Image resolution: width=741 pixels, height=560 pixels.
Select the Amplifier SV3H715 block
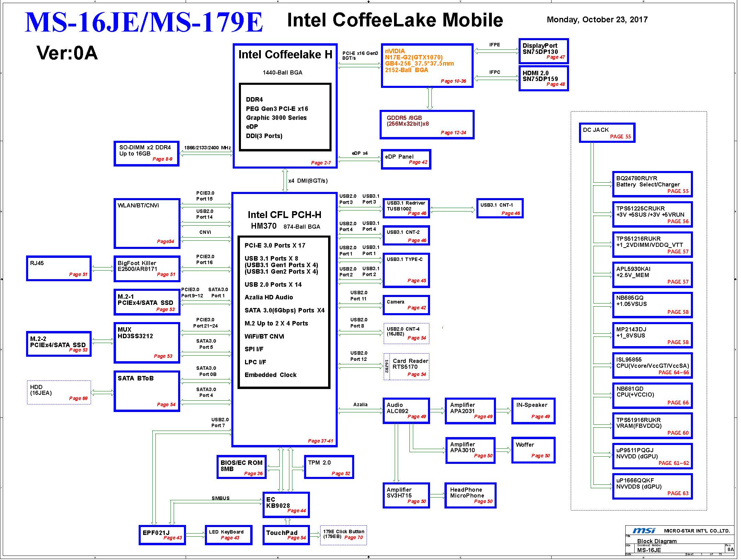(406, 495)
